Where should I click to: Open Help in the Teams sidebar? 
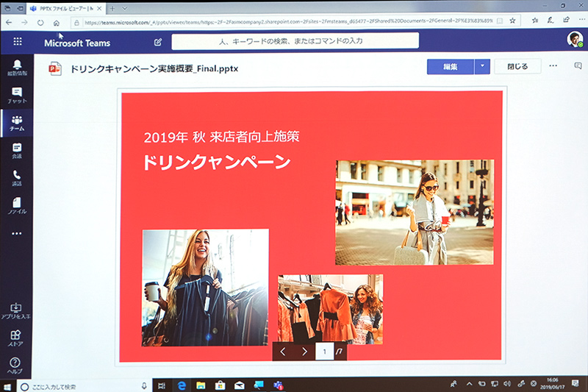(x=15, y=366)
